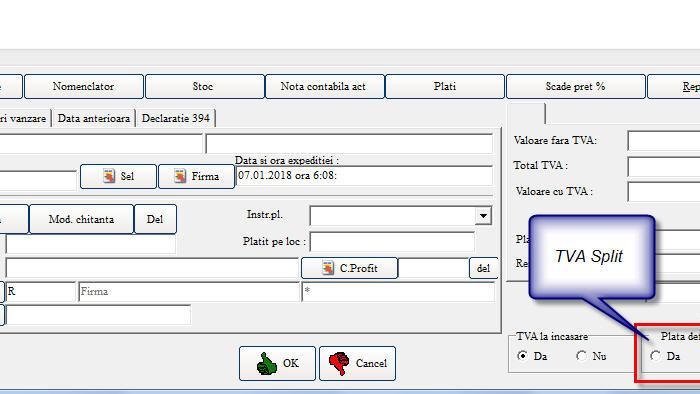Click the Firma button icon
Screen dimensions: 700x394
pos(180,176)
